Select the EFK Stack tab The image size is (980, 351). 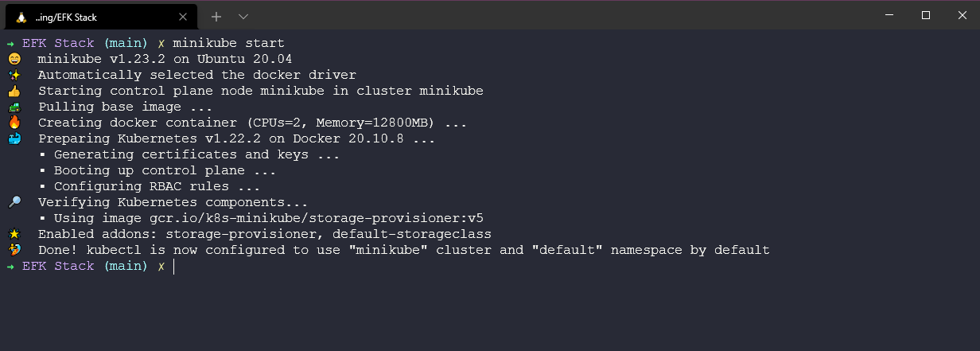click(95, 17)
